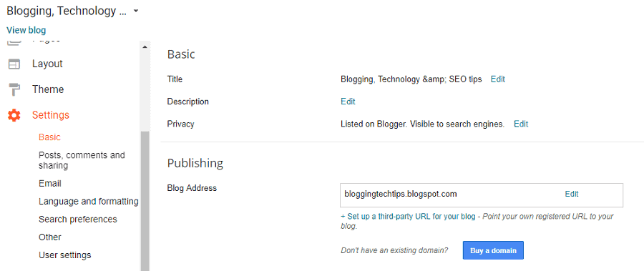Click the sidebar vertical scrollbar thumb
The width and height of the screenshot is (644, 271).
(145, 201)
